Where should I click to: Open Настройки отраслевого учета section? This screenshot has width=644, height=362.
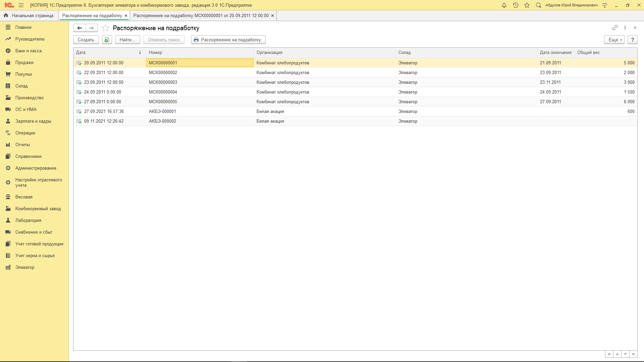coord(34,183)
